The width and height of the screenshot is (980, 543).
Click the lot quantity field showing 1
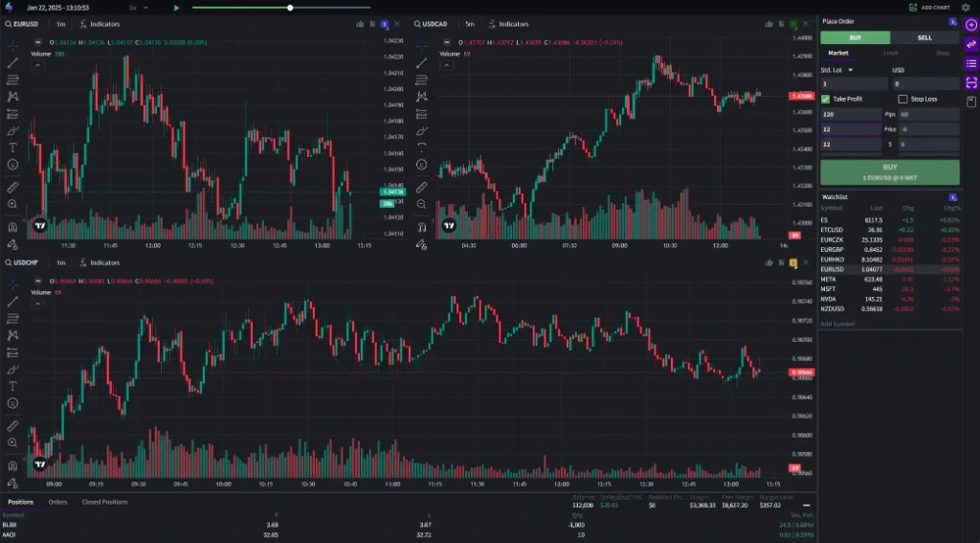click(x=854, y=84)
